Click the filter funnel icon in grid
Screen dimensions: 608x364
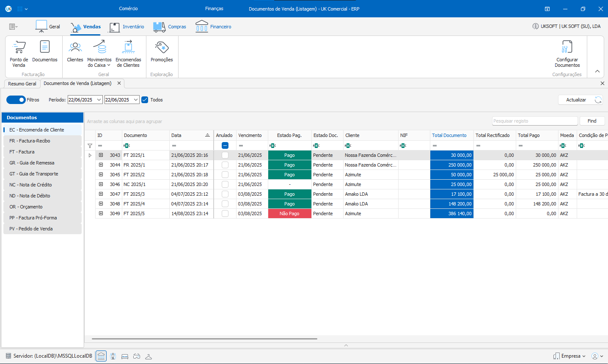point(90,145)
